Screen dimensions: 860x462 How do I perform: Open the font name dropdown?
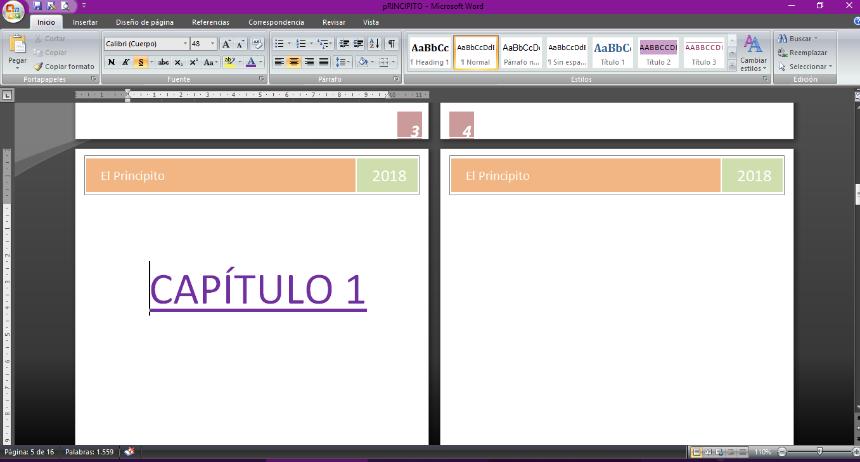coord(184,44)
